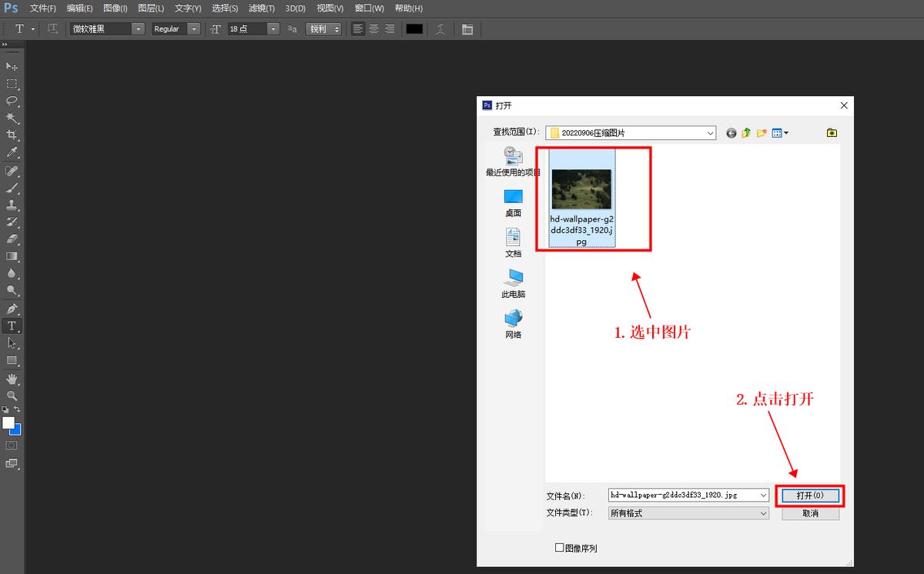Screen dimensions: 924x574
Task: Open the 图层 menu
Action: [151, 8]
